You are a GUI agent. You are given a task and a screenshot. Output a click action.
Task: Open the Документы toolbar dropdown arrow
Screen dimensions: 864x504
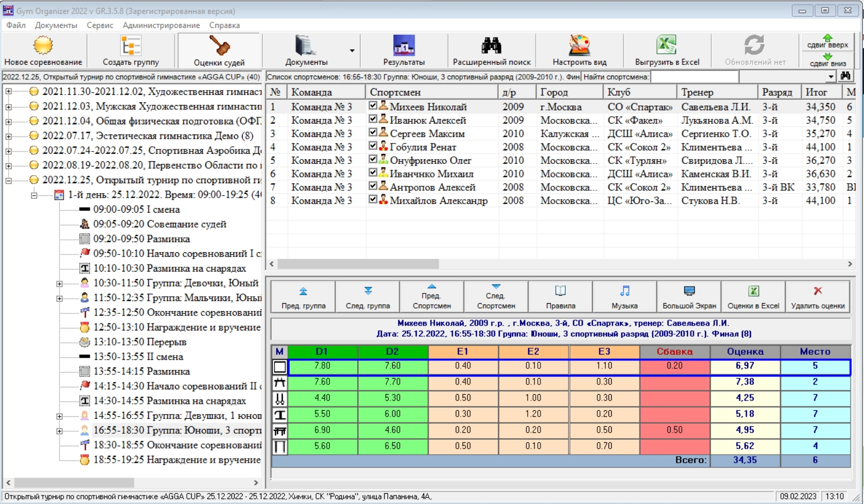[352, 51]
